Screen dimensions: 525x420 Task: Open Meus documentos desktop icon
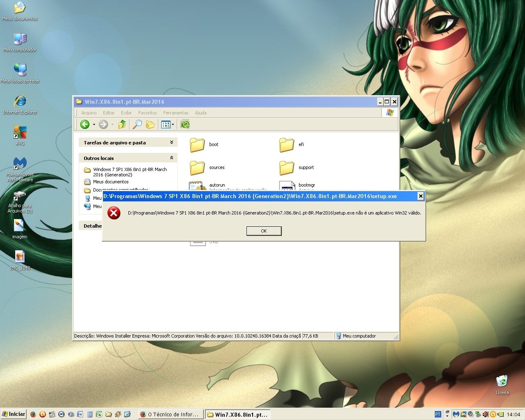coord(20,11)
